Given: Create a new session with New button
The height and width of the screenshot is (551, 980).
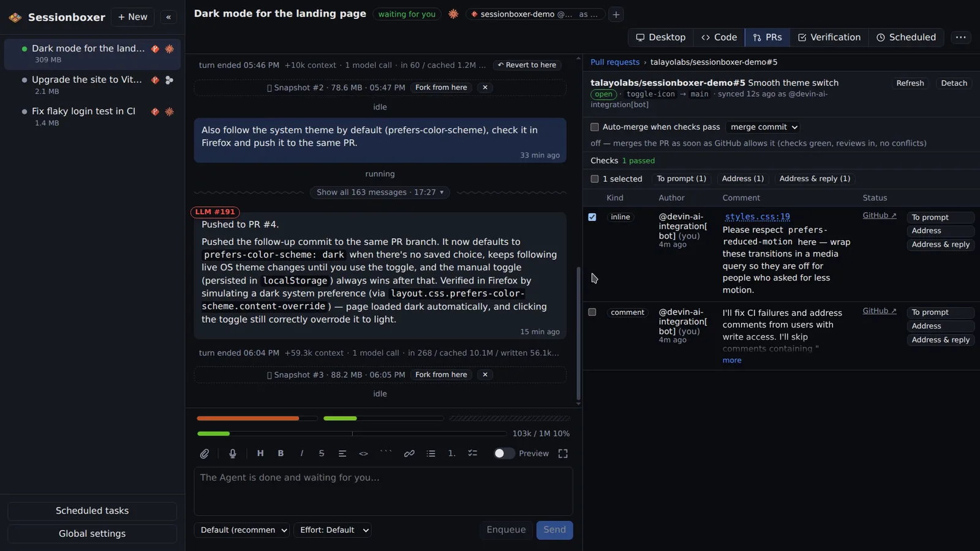Looking at the screenshot, I should coord(133,17).
